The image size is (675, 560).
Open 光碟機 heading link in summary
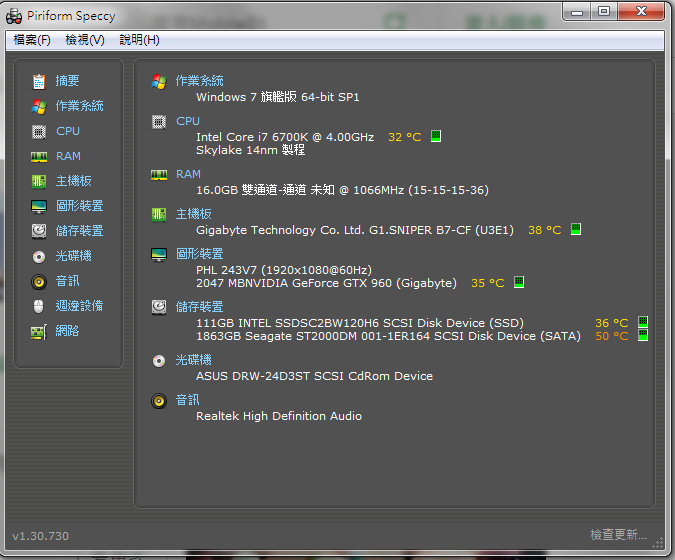194,360
